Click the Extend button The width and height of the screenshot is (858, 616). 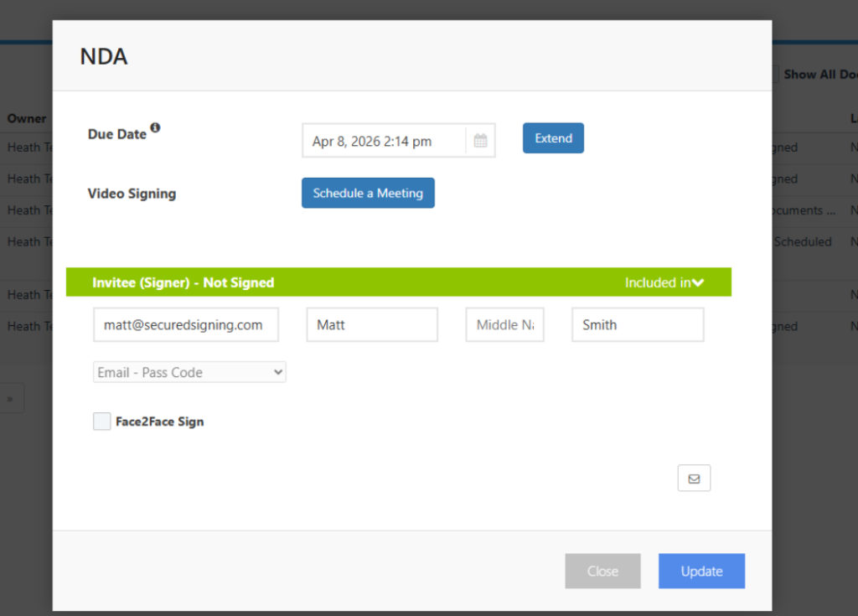553,138
